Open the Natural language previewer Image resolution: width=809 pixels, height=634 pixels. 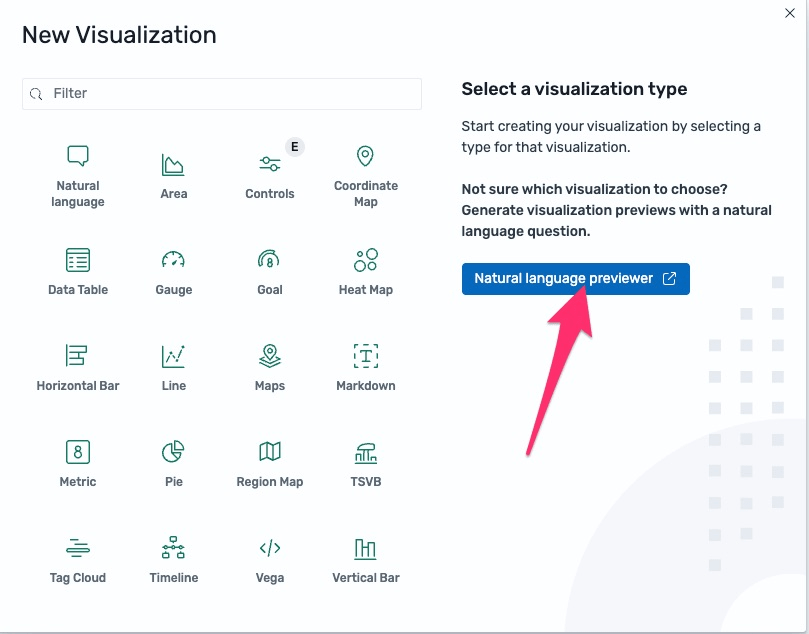click(575, 279)
